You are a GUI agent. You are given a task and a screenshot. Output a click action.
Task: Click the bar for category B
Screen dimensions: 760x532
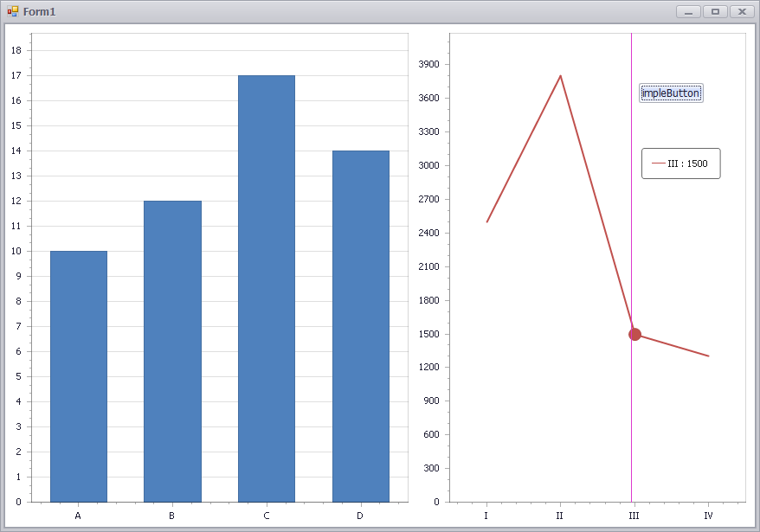click(x=172, y=351)
